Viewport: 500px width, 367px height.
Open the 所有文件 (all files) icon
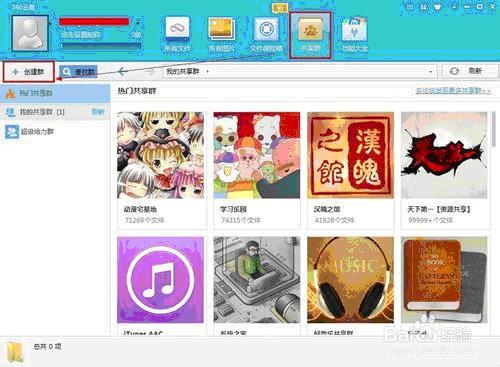tap(177, 33)
